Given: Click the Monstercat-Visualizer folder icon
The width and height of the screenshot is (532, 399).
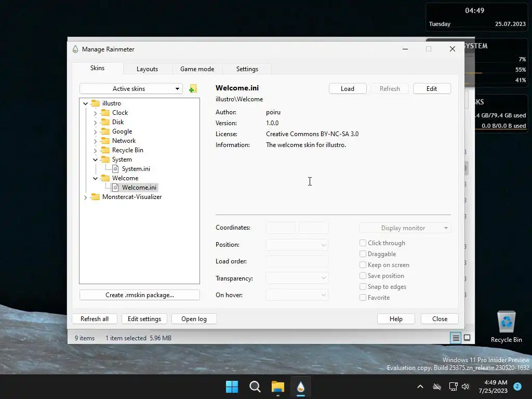Looking at the screenshot, I should coord(96,197).
